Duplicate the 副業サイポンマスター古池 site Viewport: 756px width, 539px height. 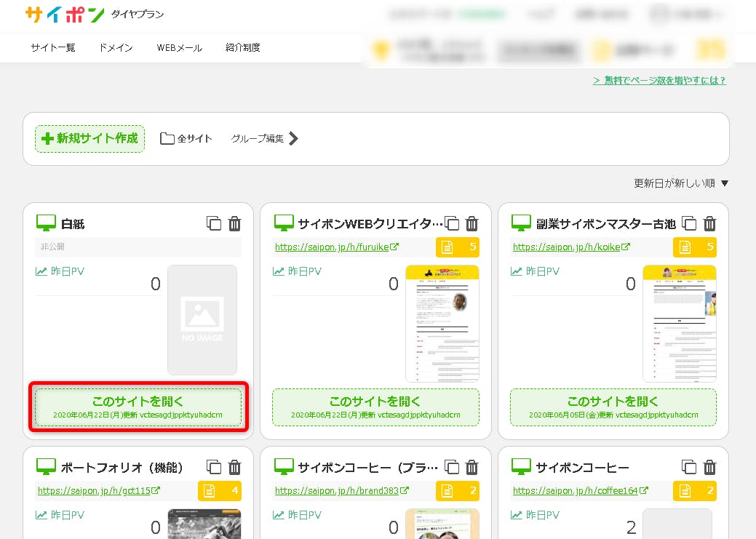689,224
